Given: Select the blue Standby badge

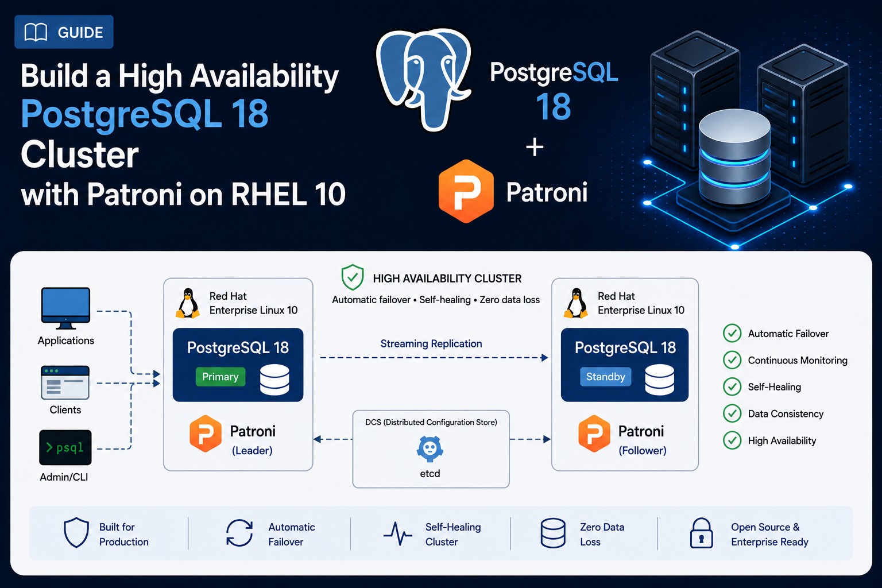Looking at the screenshot, I should point(606,377).
